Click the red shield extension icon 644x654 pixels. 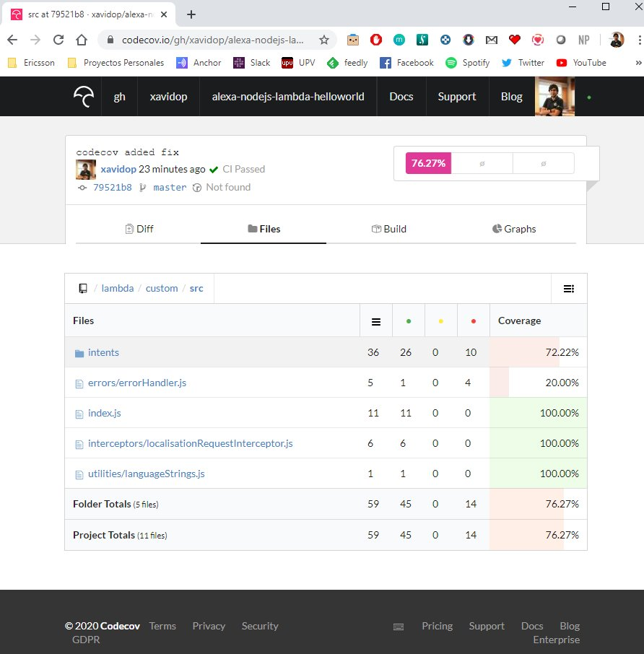click(x=376, y=40)
